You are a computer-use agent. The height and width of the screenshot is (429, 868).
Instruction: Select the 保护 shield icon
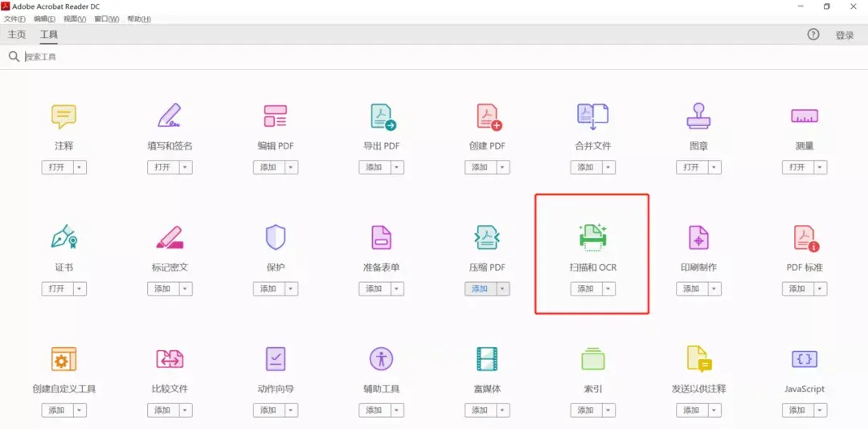click(x=275, y=237)
